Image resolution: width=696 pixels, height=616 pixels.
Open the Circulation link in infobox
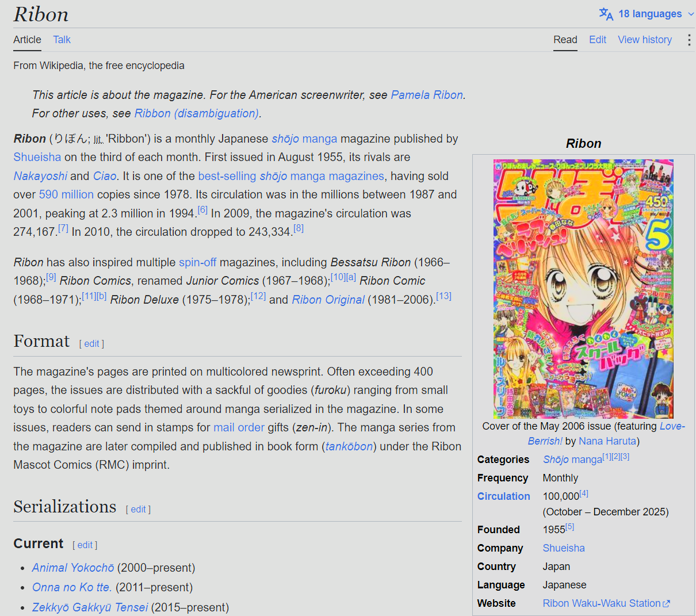504,496
